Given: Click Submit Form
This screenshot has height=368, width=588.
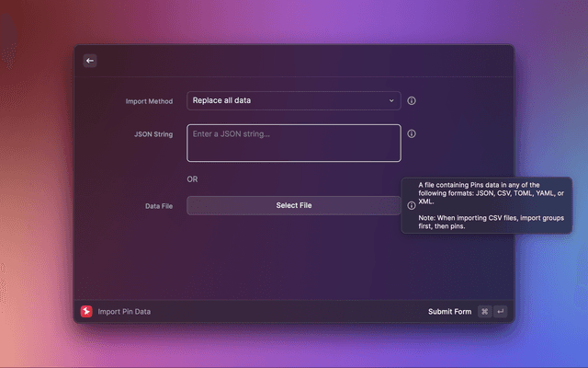Looking at the screenshot, I should [449, 312].
